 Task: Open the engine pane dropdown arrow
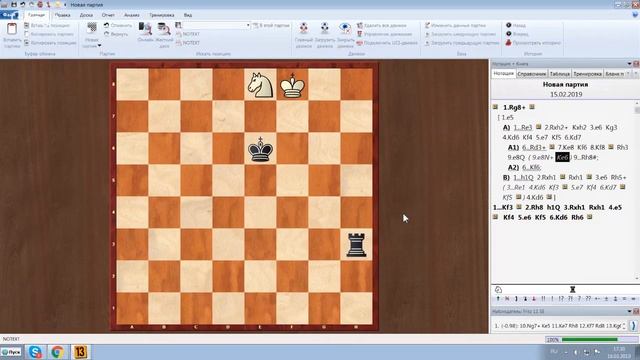click(x=629, y=311)
